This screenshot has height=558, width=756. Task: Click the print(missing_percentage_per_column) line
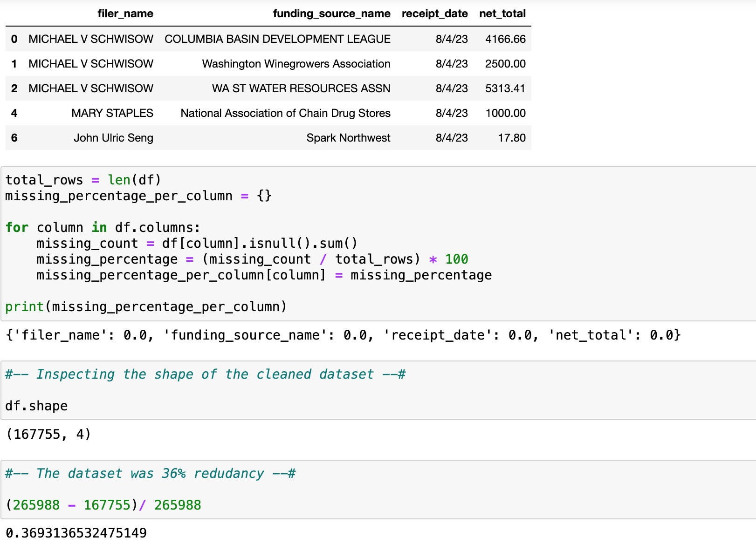(x=146, y=307)
